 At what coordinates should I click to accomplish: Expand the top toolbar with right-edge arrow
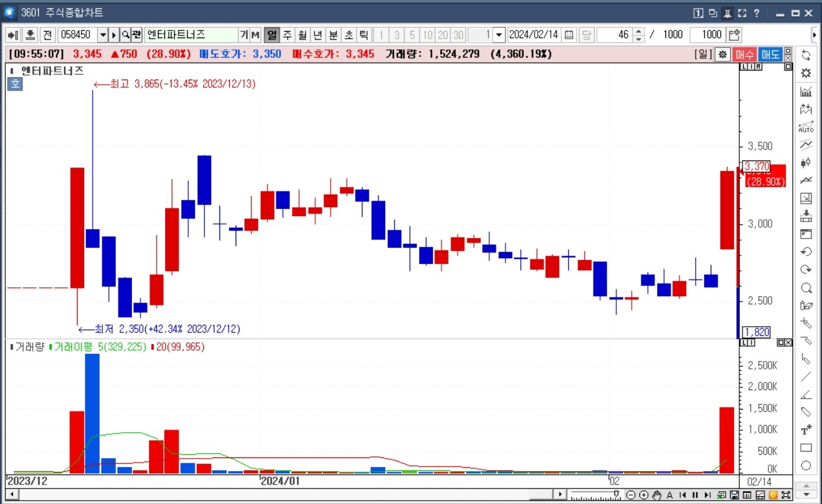pyautogui.click(x=814, y=34)
